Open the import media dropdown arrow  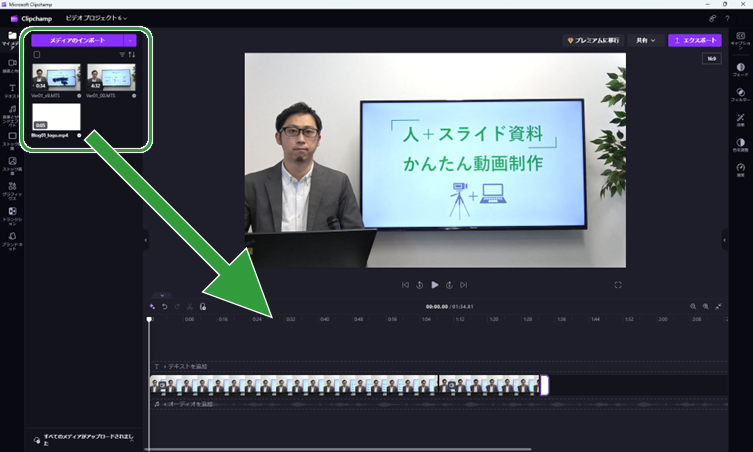tap(130, 40)
